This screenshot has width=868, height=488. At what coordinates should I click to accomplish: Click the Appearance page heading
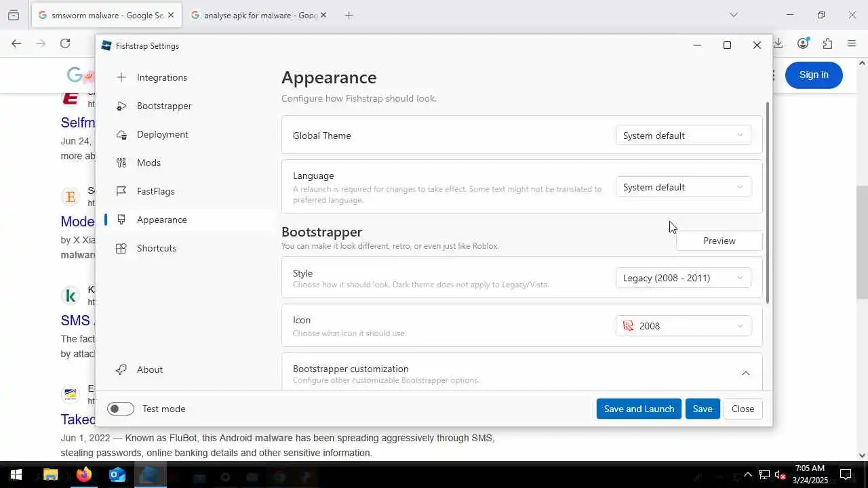329,77
